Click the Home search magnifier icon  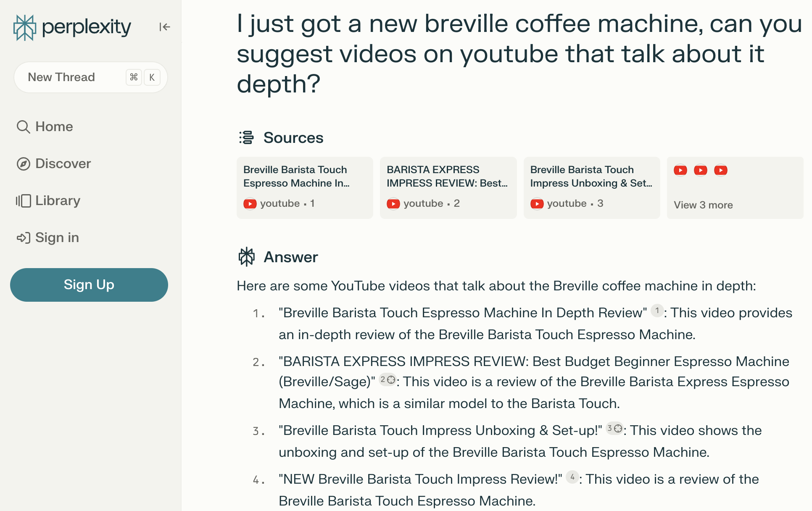point(23,127)
